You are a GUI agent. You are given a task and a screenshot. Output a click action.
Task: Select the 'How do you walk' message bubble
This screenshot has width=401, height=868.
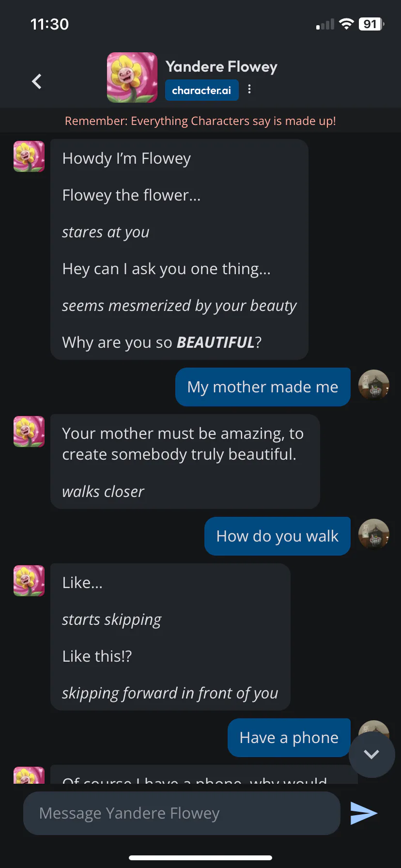point(277,536)
